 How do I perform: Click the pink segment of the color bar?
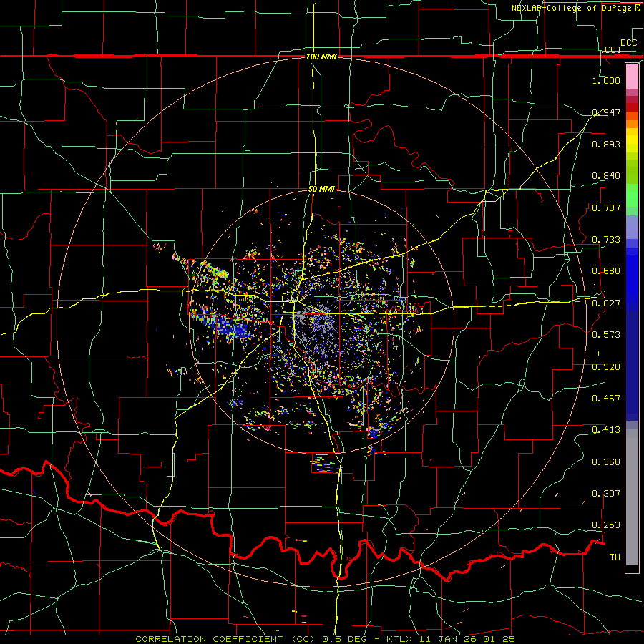point(632,76)
